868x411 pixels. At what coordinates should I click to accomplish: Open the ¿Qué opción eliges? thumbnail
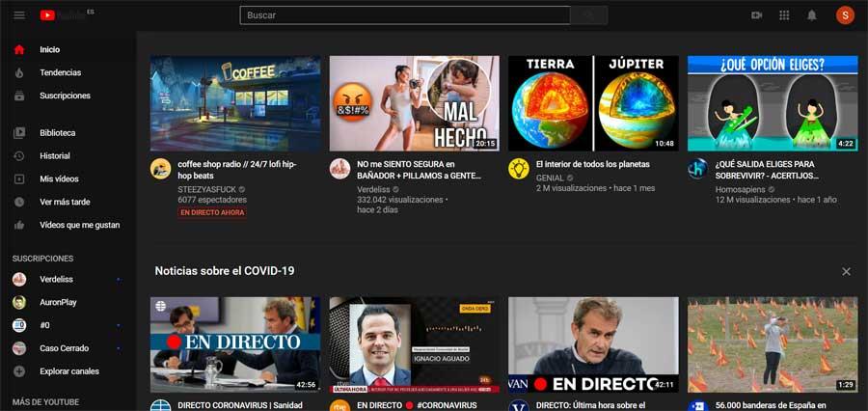(x=773, y=103)
